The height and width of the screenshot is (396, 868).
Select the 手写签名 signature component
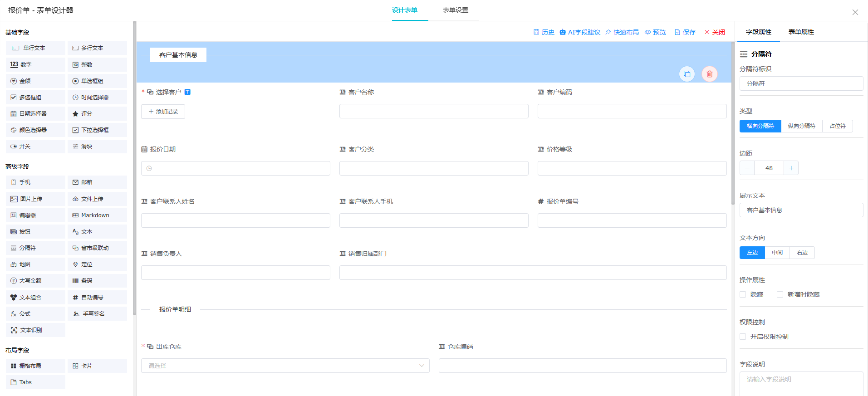click(98, 314)
